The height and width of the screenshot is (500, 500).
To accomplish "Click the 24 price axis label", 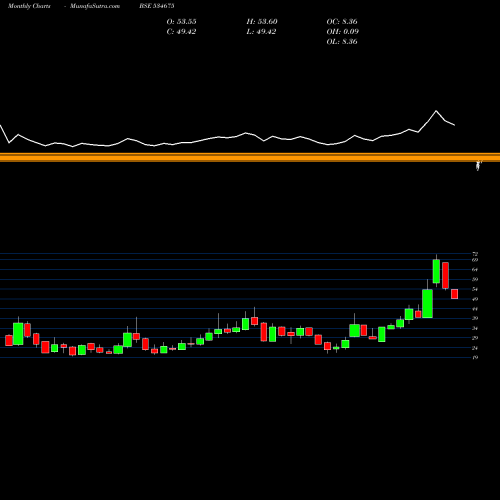I will 475,348.
